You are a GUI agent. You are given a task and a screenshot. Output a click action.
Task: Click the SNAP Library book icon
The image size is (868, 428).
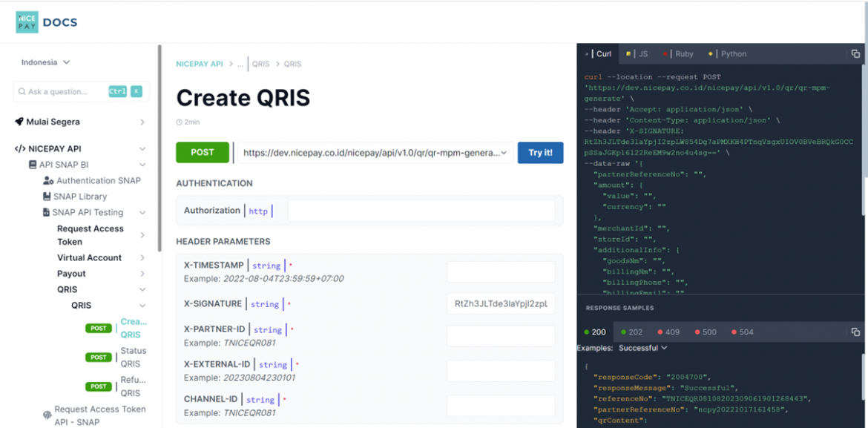tap(47, 197)
